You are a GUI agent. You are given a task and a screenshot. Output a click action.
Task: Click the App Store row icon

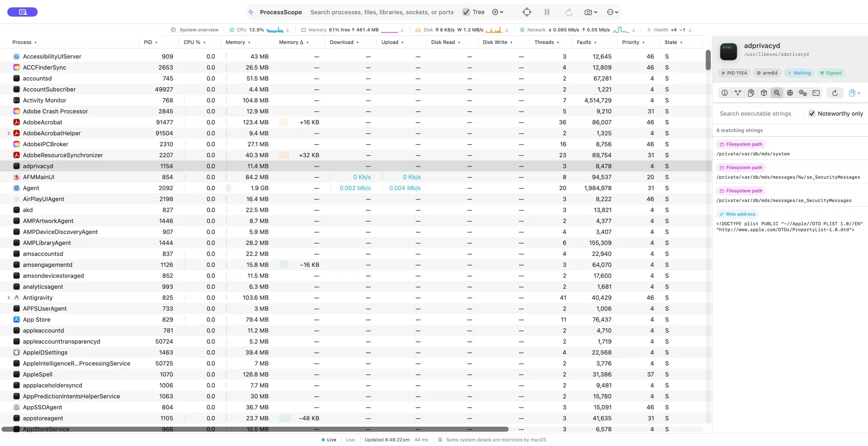click(x=16, y=319)
